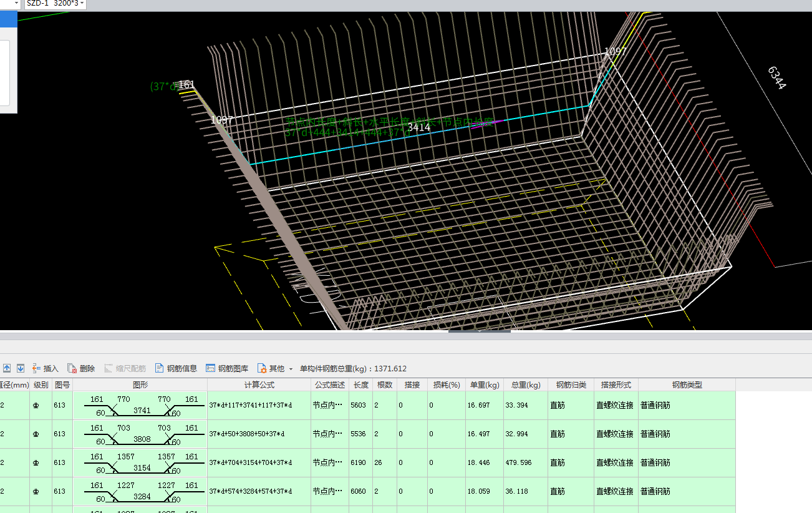The height and width of the screenshot is (513, 812).
Task: Select the 损耗(%) column header
Action: (447, 385)
